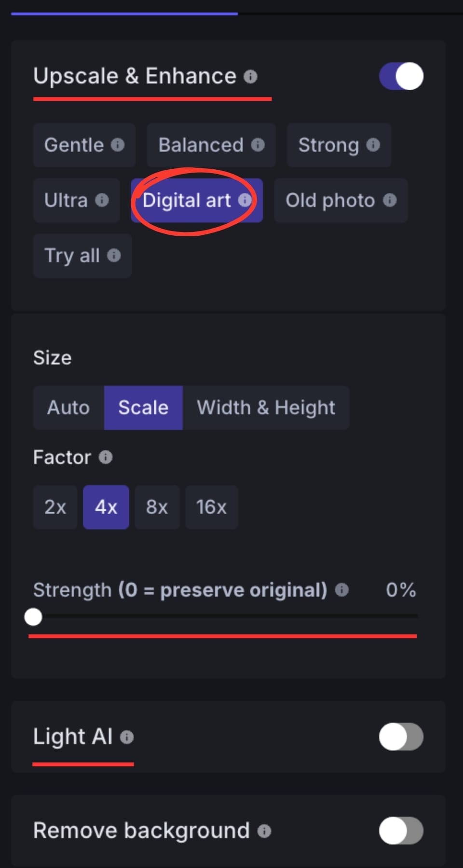Click the Strong preset info icon

(x=373, y=145)
